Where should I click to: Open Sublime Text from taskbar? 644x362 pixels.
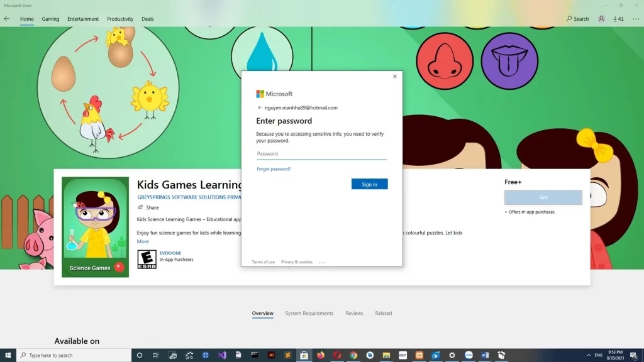tap(287, 355)
